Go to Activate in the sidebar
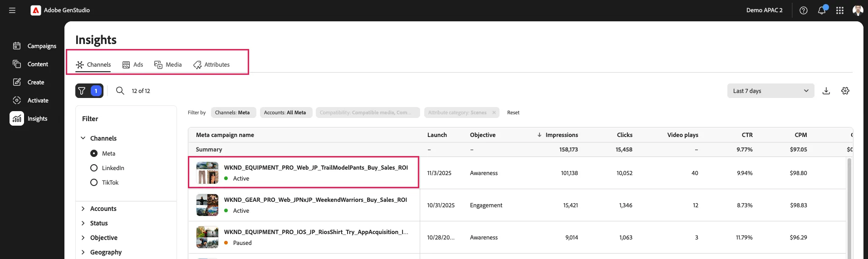Viewport: 868px width, 259px height. (x=31, y=100)
